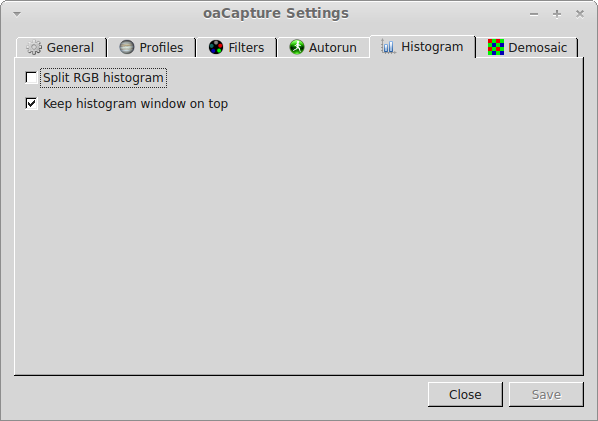Open the window menu arrow in title bar
598x421 pixels.
click(17, 14)
